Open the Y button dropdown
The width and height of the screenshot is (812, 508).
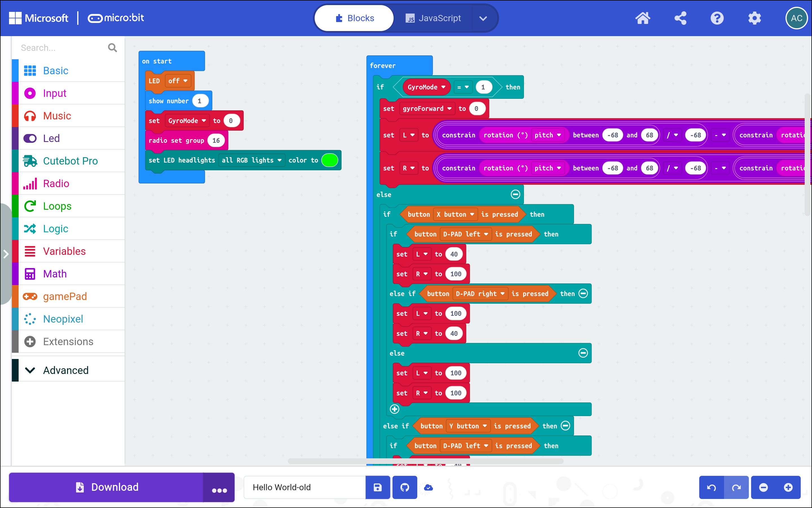468,426
